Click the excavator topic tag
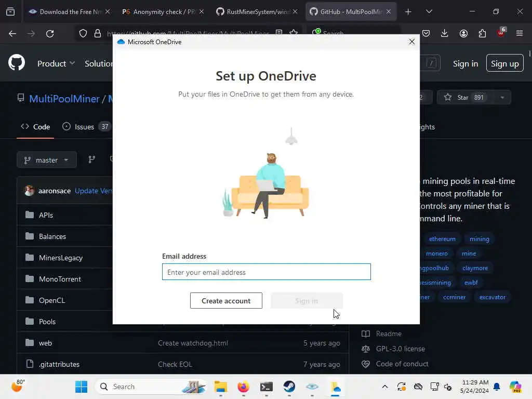Viewport: 532px width, 399px height. pyautogui.click(x=493, y=297)
